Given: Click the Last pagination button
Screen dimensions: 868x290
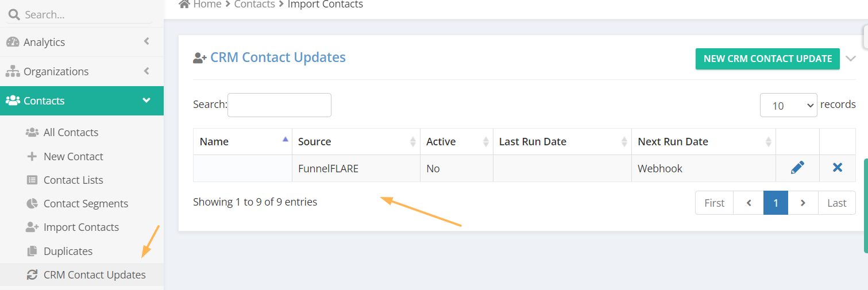Looking at the screenshot, I should click(x=836, y=203).
